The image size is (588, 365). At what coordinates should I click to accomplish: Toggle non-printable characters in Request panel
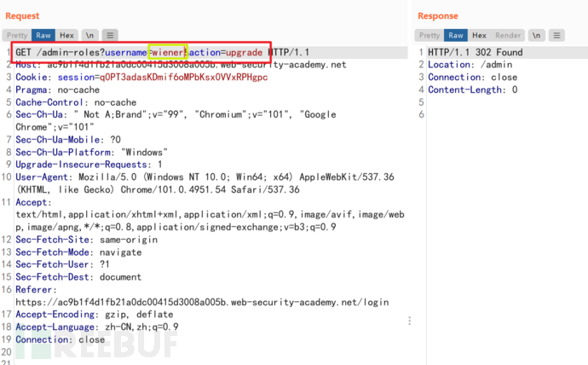pos(89,35)
